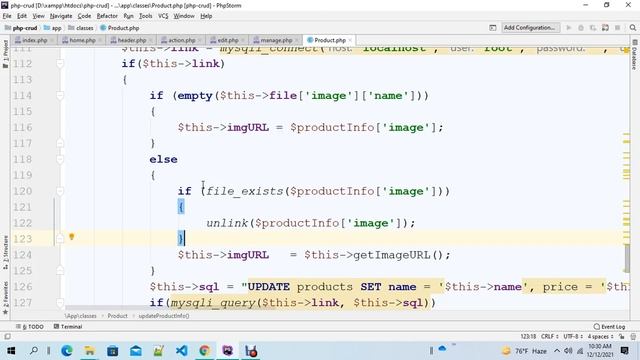Screen dimensions: 640x360
Task: Open the Edit menu
Action: (22, 16)
